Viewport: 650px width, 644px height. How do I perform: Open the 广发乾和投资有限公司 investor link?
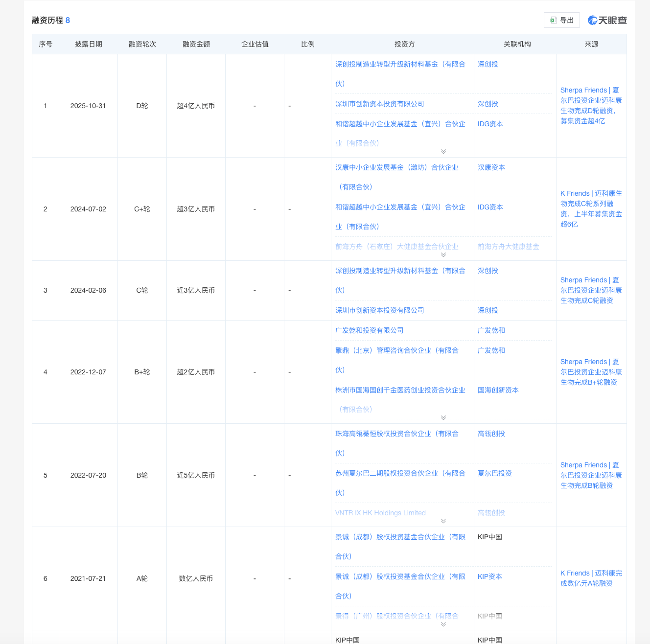tap(369, 330)
